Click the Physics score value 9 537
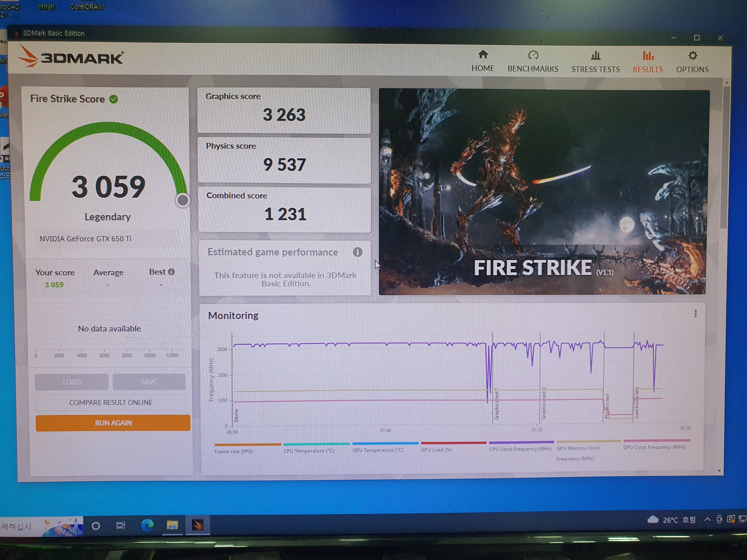Screen dimensions: 747x560 [284, 165]
